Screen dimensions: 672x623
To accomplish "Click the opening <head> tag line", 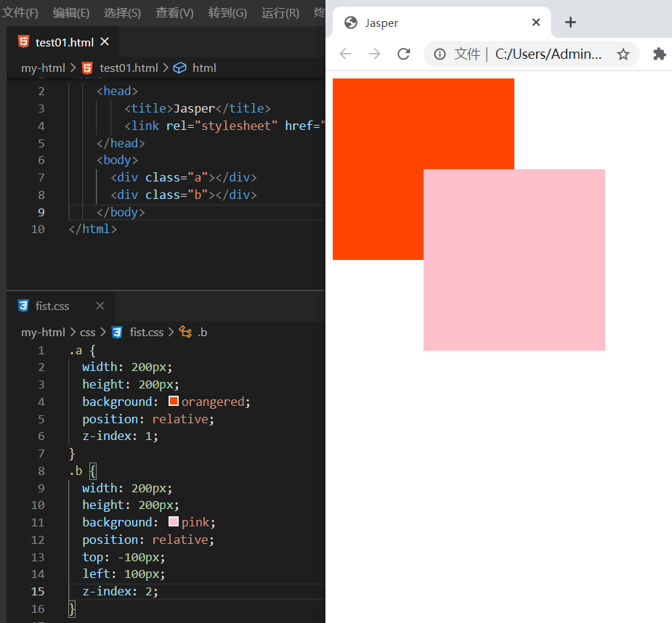I will (118, 91).
